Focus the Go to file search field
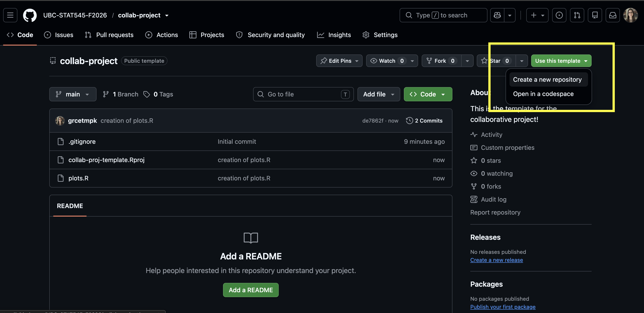 tap(303, 94)
